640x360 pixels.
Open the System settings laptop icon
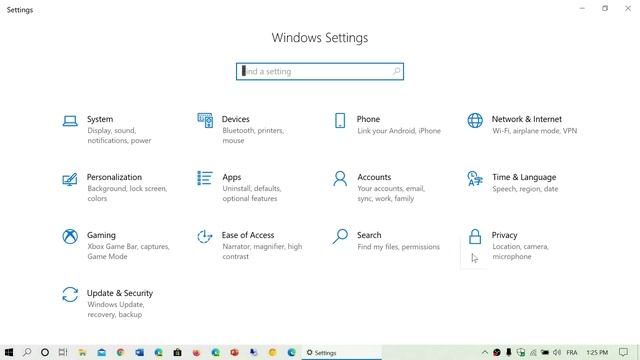point(70,121)
